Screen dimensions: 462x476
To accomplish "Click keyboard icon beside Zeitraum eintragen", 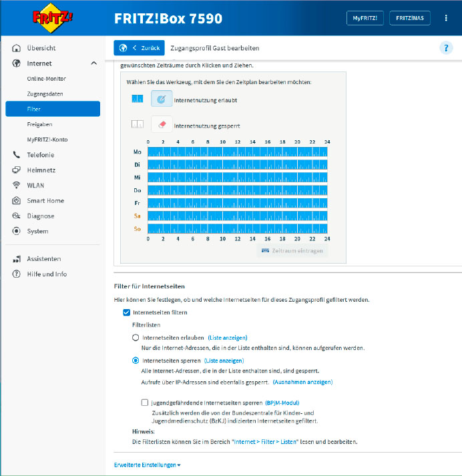I will (265, 251).
